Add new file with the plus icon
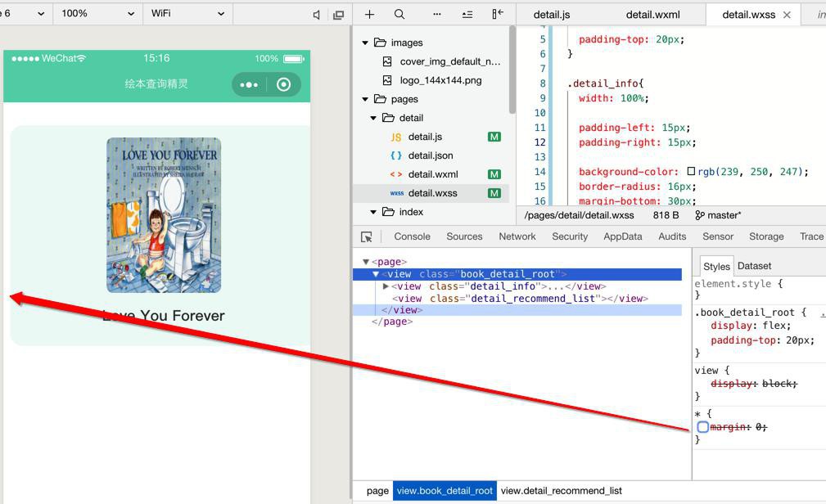Viewport: 826px width, 504px height. pos(370,14)
